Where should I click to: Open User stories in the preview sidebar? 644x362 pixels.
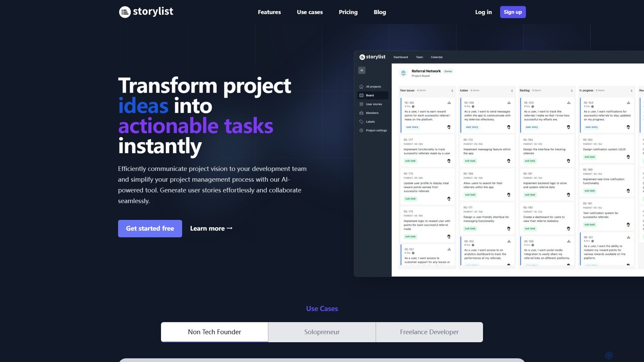[370, 104]
